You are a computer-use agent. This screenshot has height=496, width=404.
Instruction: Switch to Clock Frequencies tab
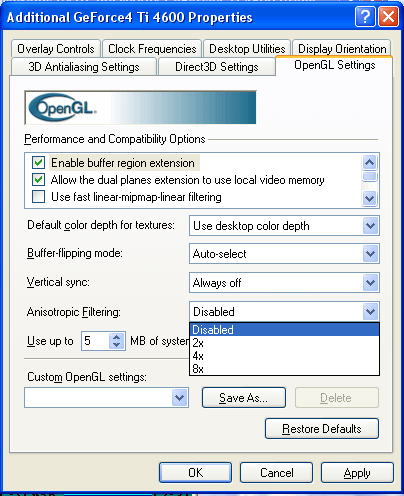coord(152,49)
